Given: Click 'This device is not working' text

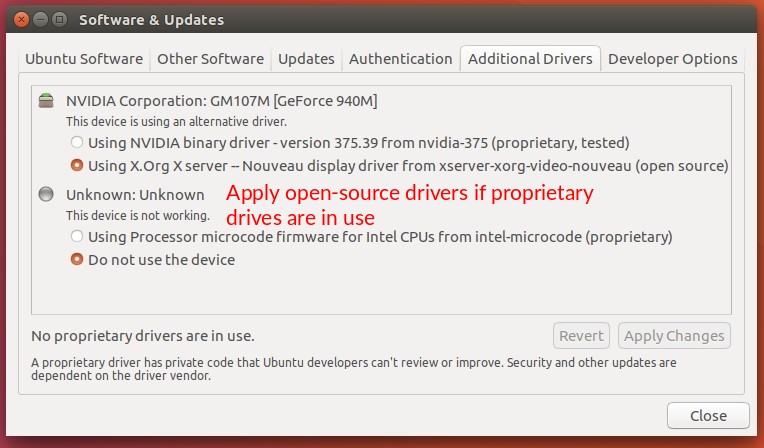Looking at the screenshot, I should 138,215.
